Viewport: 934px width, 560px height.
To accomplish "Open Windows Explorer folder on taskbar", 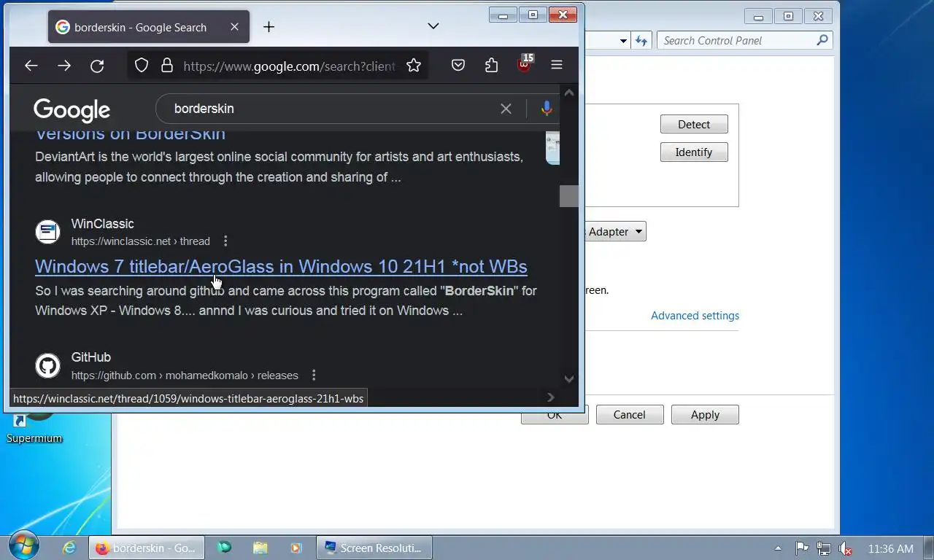I will tap(260, 548).
